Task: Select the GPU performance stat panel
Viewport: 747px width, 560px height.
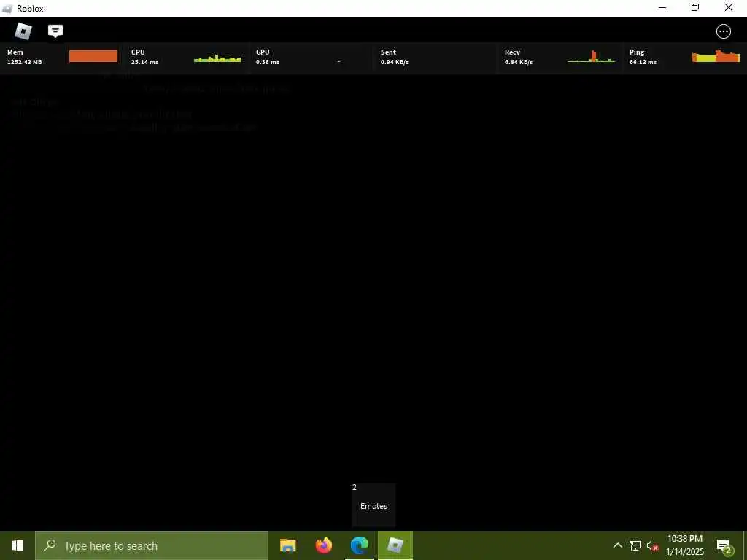Action: click(x=311, y=57)
